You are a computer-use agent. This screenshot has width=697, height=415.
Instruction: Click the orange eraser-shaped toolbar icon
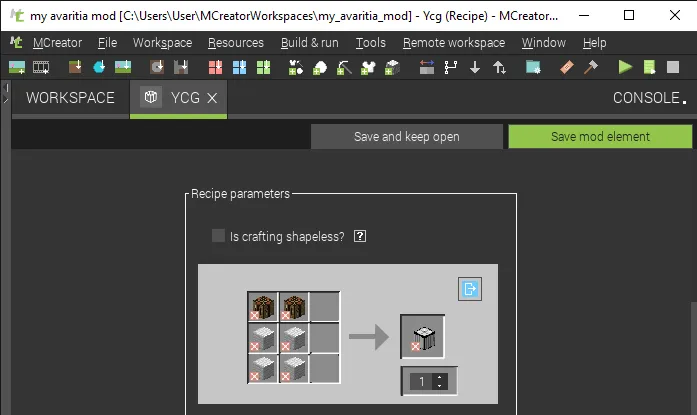(x=567, y=68)
